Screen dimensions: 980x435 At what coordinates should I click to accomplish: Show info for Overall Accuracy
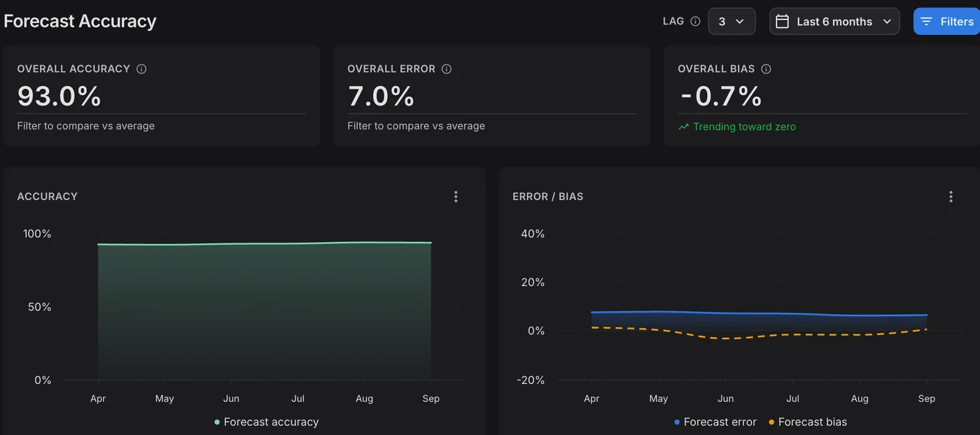coord(141,69)
